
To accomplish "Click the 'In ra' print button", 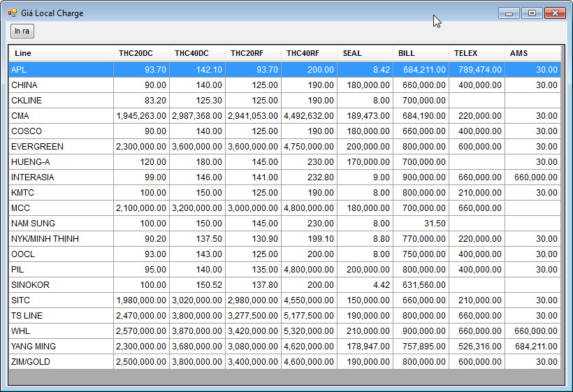I will click(x=22, y=31).
